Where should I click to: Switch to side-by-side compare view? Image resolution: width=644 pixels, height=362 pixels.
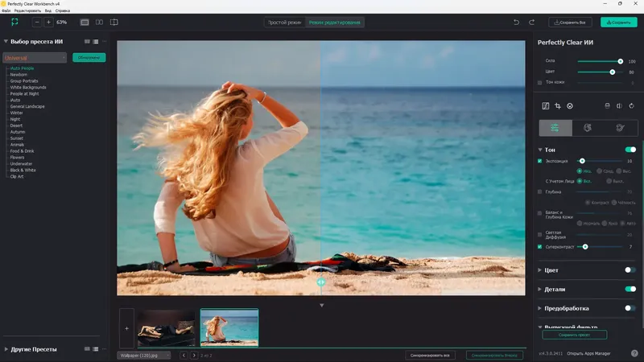(99, 23)
